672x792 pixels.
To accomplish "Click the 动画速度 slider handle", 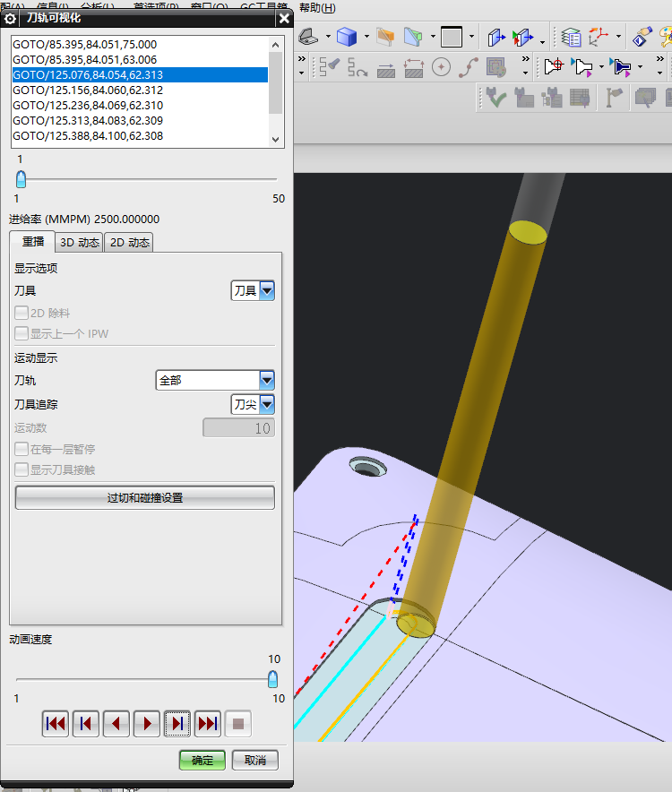I will pos(273,679).
